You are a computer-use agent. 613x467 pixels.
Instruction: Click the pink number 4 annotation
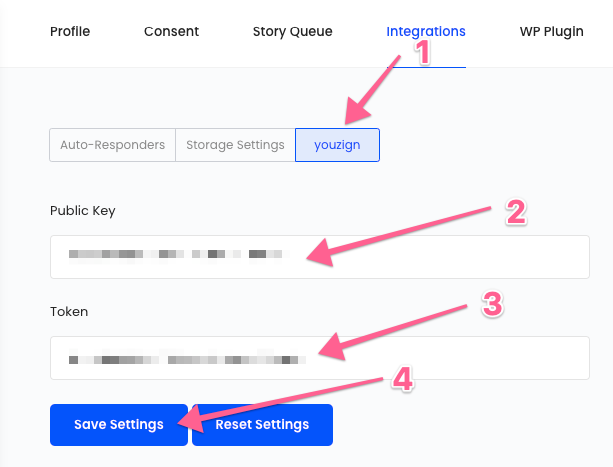pos(400,379)
